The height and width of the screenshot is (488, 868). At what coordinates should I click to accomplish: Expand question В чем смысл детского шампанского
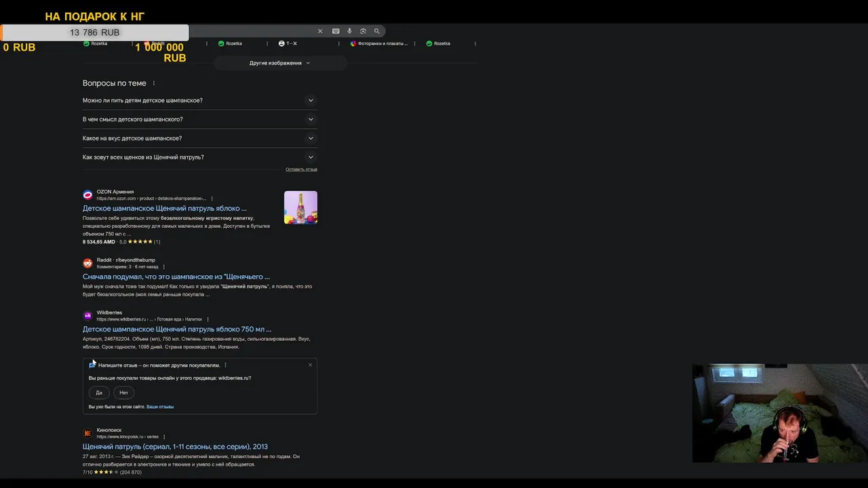coord(199,119)
